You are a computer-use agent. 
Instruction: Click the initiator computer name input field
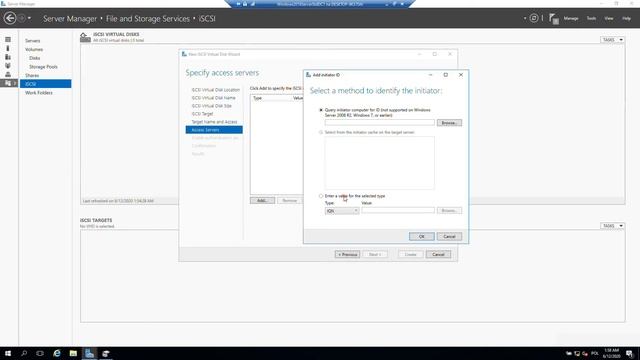click(x=380, y=122)
